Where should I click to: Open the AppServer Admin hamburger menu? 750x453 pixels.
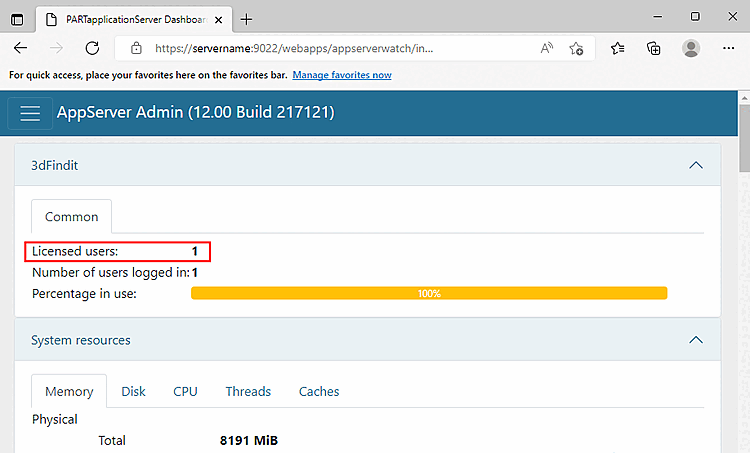[30, 113]
